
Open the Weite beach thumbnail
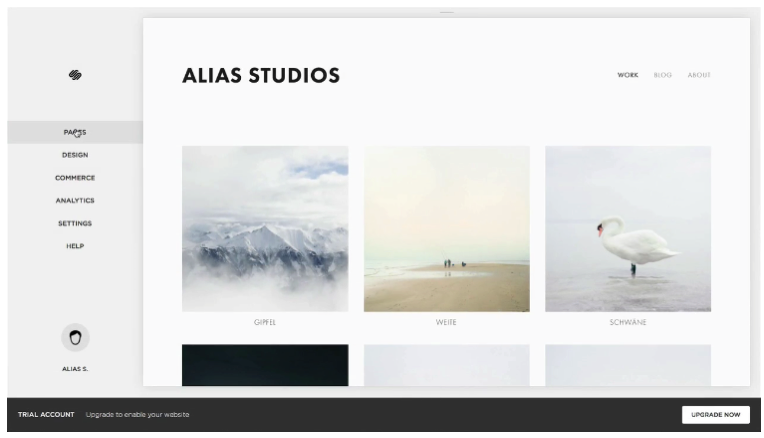tap(447, 229)
